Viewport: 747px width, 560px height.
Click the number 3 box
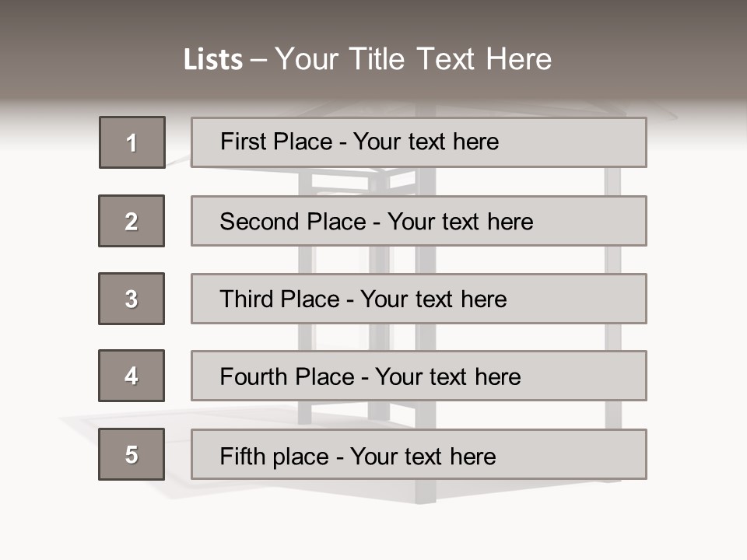click(132, 299)
